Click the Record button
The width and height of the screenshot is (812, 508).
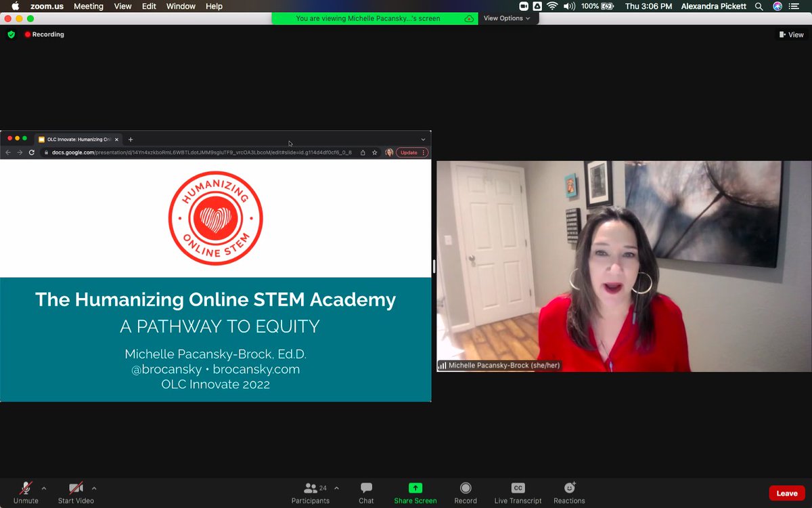point(466,492)
